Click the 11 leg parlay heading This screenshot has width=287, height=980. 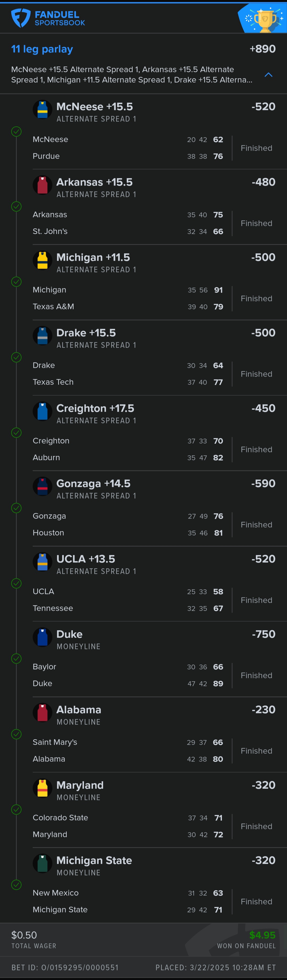click(42, 49)
